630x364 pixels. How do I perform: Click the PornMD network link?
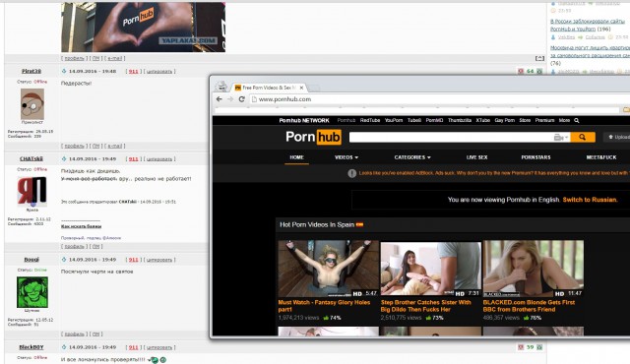pyautogui.click(x=434, y=120)
